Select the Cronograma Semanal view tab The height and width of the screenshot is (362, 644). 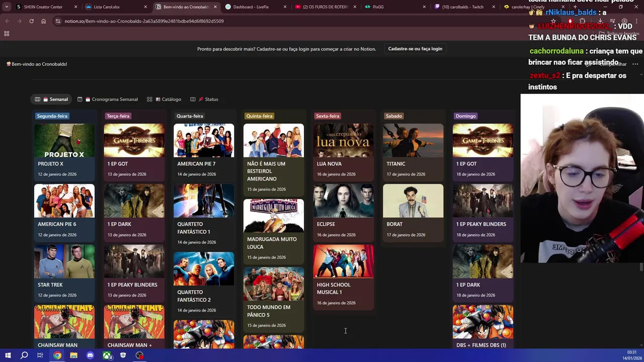point(108,99)
